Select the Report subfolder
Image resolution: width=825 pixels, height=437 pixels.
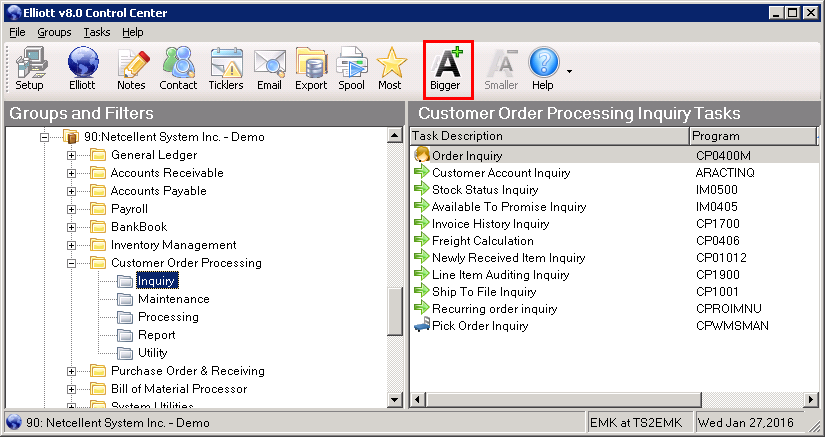(x=157, y=334)
